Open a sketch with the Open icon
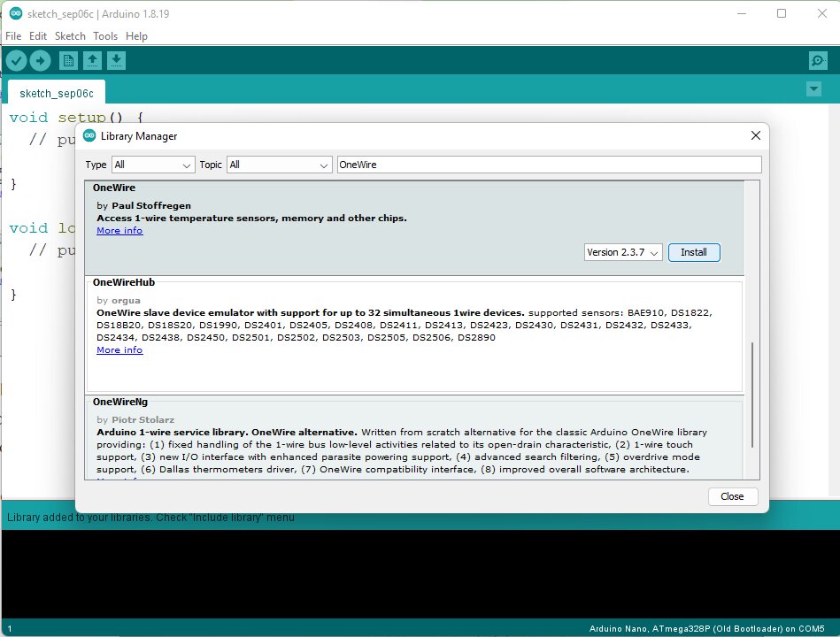Image resolution: width=840 pixels, height=637 pixels. (92, 60)
